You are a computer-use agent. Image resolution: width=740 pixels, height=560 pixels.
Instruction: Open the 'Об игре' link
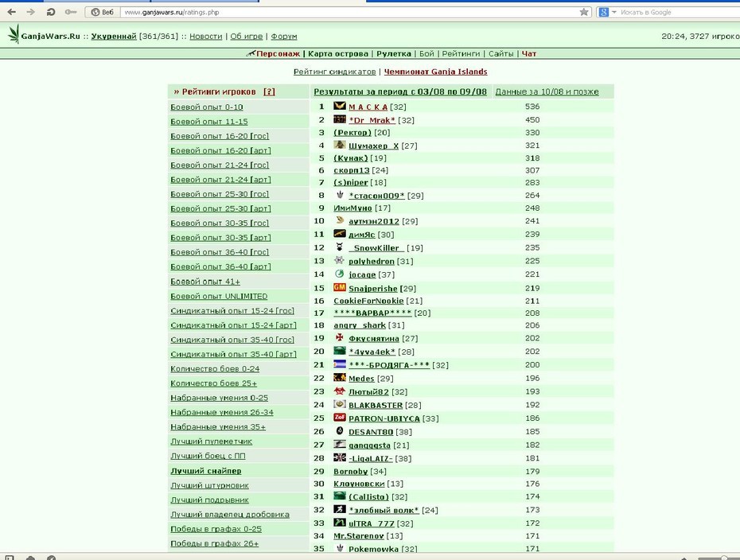pyautogui.click(x=247, y=37)
